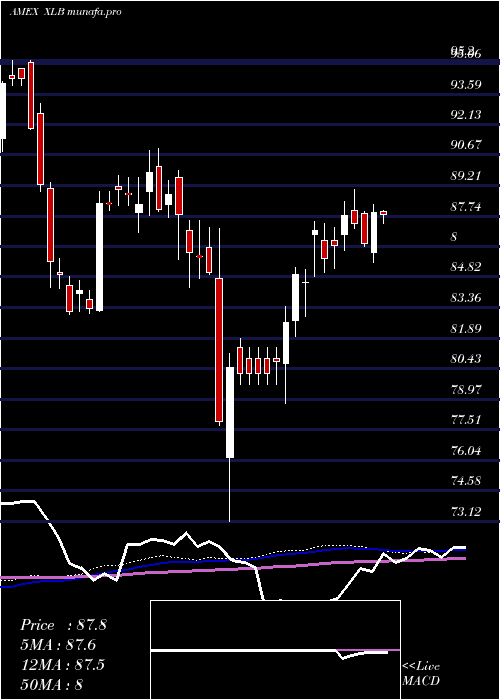Click the 90.67 price axis label

click(466, 145)
